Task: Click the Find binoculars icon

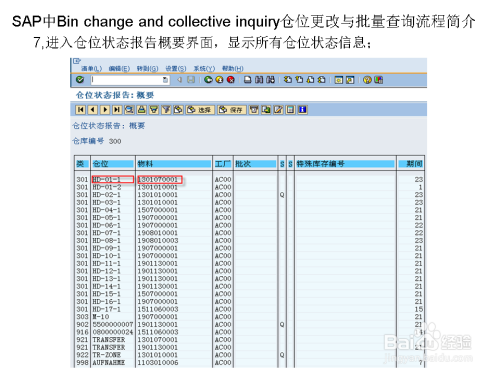Action: [x=259, y=80]
